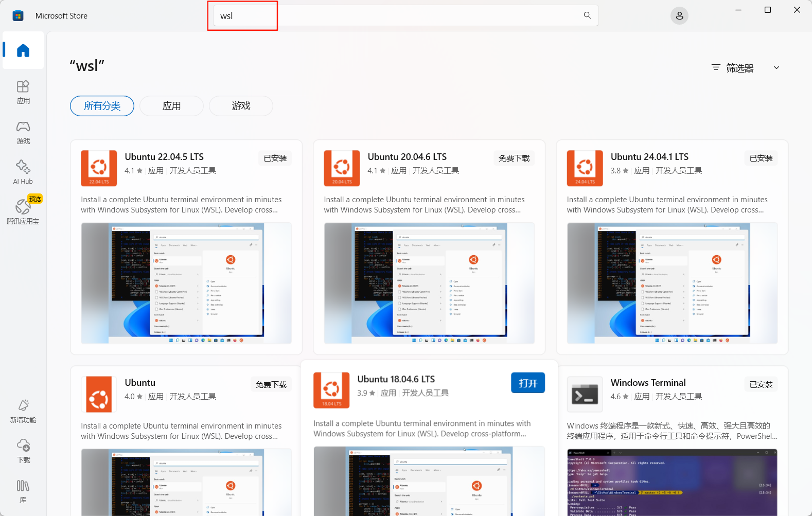Open Ubuntu 22.04.5 LTS screenshot thumbnail

[x=186, y=283]
